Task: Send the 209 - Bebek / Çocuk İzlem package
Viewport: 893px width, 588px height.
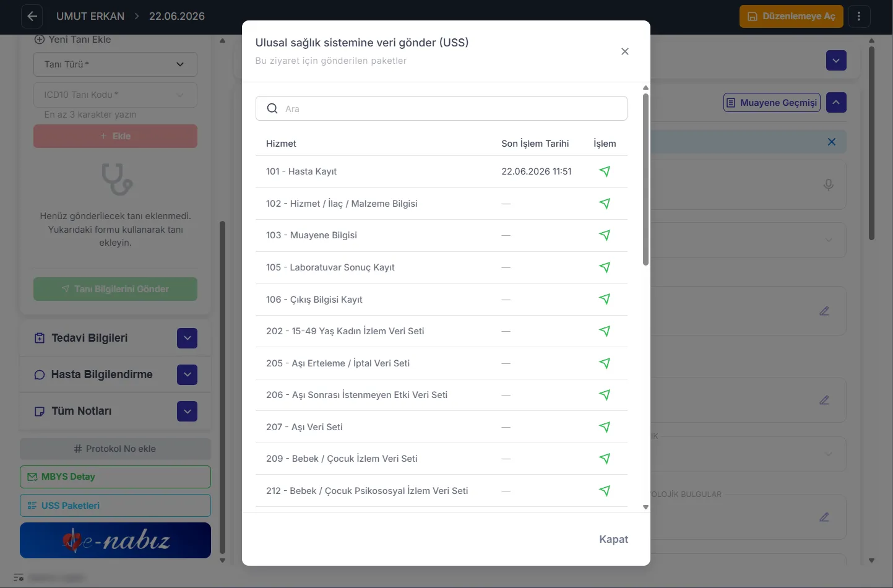Action: [605, 459]
